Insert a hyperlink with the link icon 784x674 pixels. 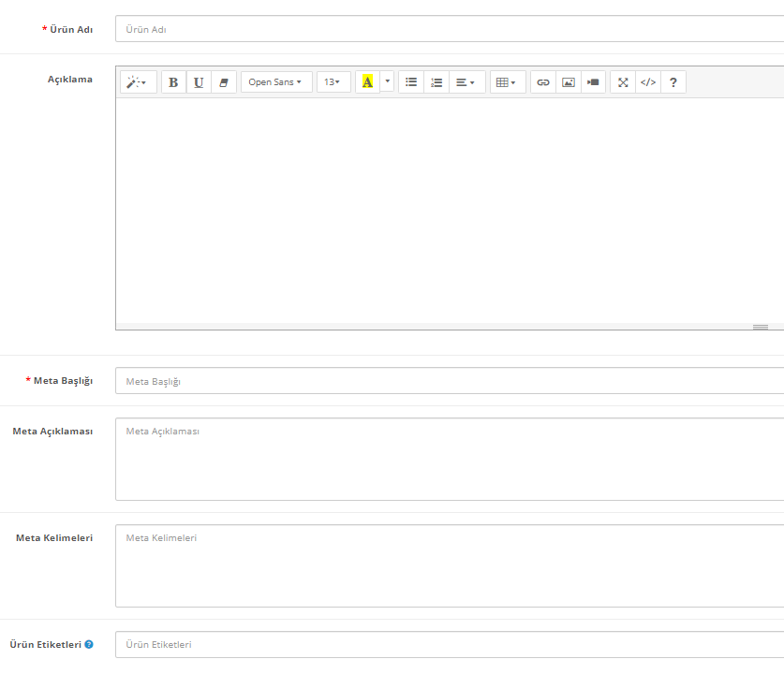(x=543, y=82)
